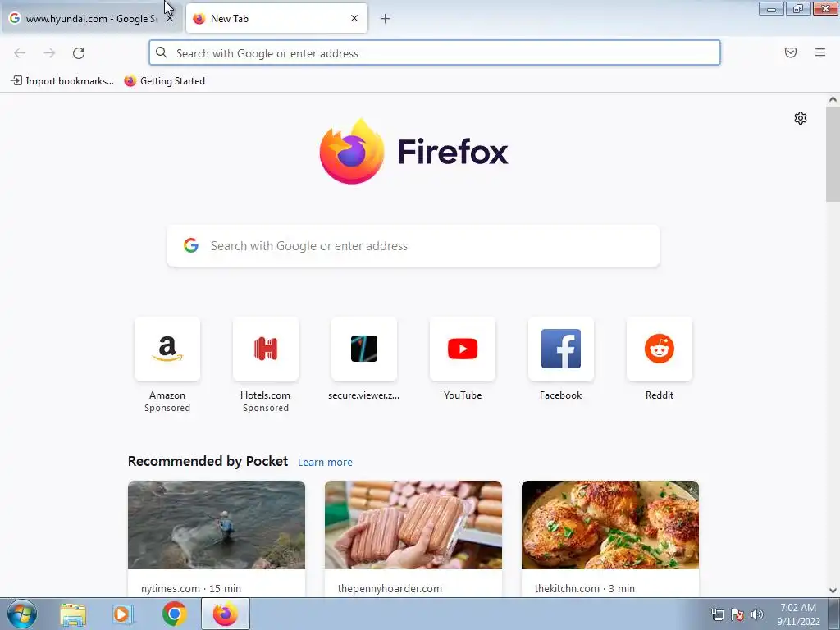840x630 pixels.
Task: Follow the Learn more Pocket link
Action: tap(325, 463)
